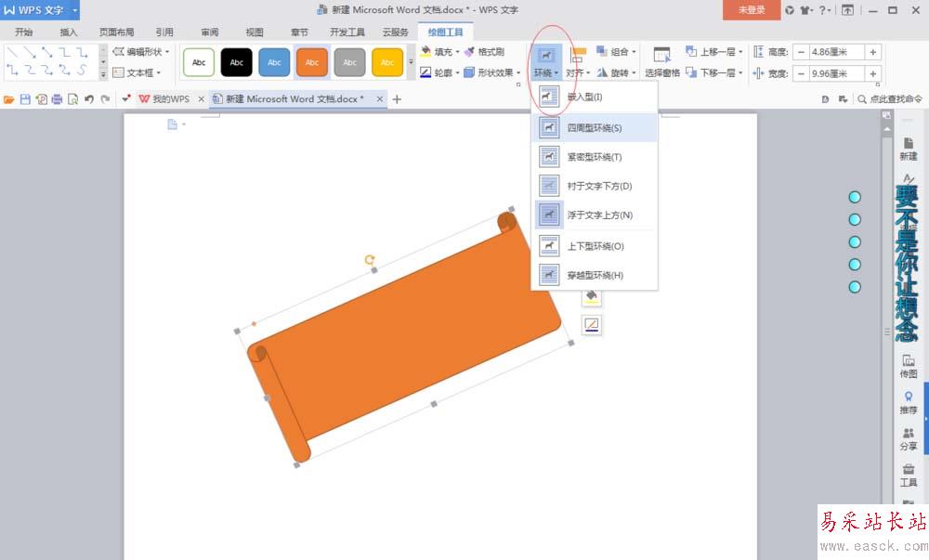Viewport: 929px width, 560px height.
Task: Click the height value field 4.86厘米
Action: (836, 52)
